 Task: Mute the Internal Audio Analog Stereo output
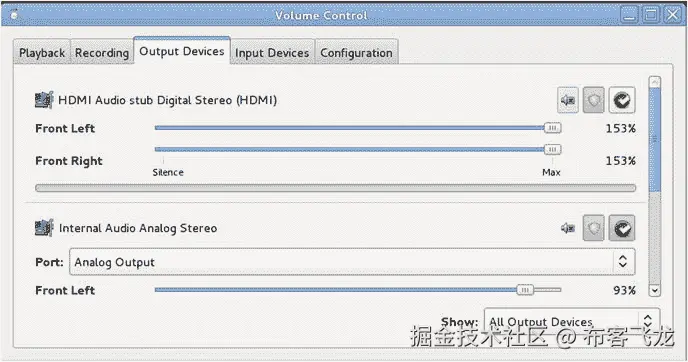(x=567, y=228)
